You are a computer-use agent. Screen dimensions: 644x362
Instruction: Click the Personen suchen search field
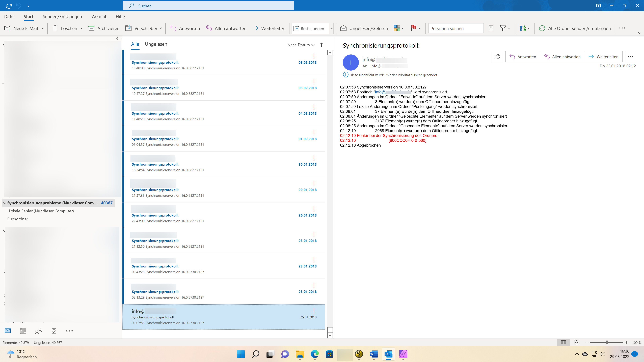455,28
